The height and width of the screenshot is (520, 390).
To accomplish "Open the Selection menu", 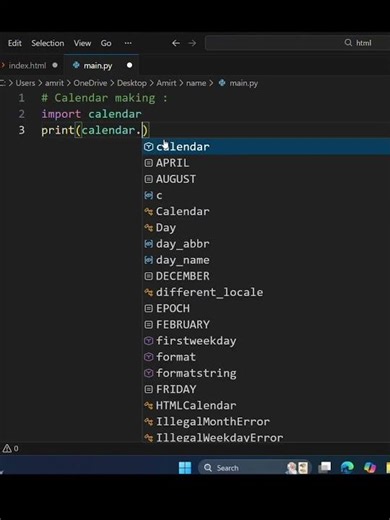I will click(x=48, y=43).
